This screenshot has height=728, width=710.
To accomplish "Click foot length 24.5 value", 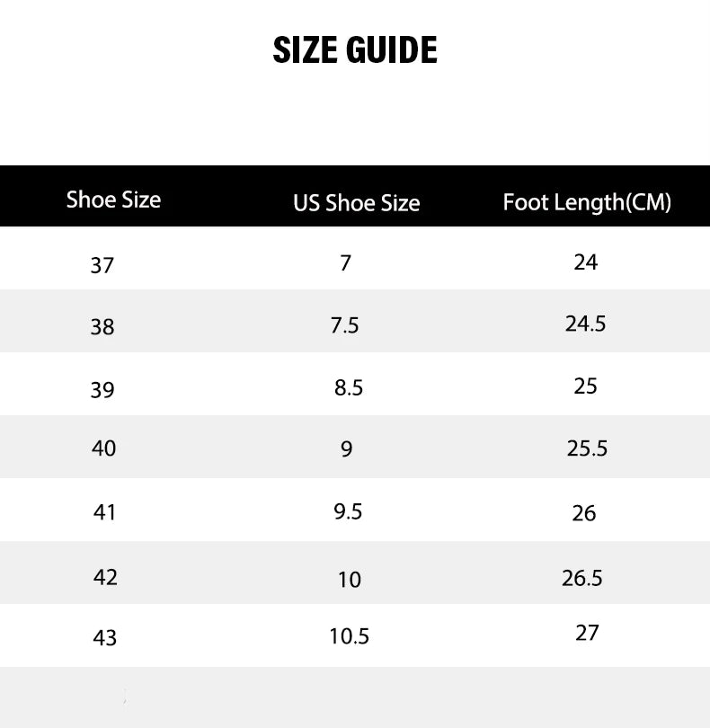I will pos(585,324).
